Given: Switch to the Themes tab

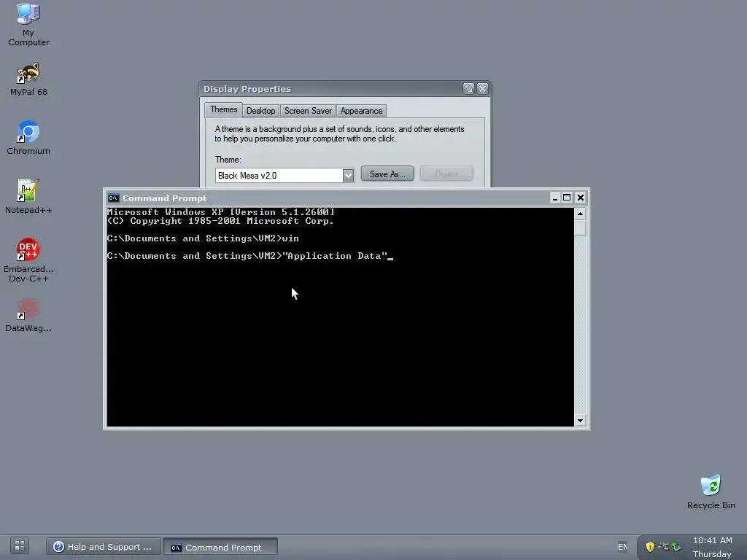Looking at the screenshot, I should click(223, 109).
